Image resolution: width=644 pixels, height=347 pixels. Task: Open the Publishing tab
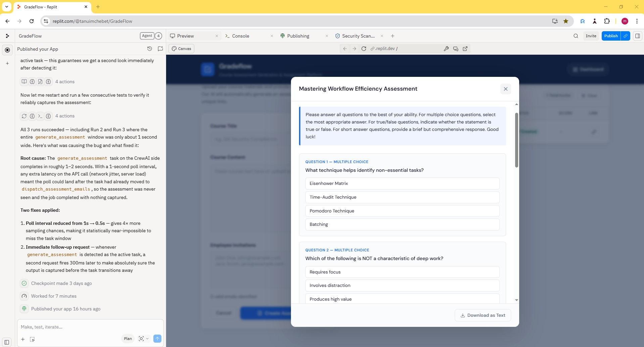(x=298, y=36)
